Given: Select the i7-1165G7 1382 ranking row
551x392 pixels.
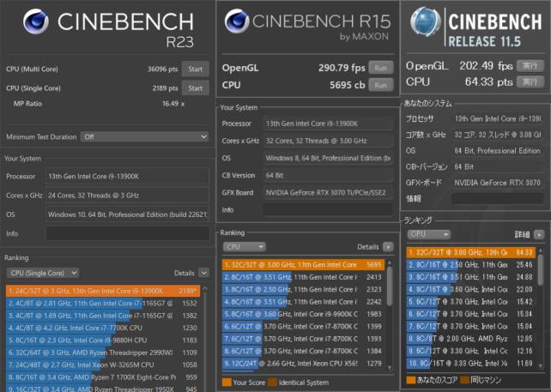Looking at the screenshot, I should (x=103, y=316).
